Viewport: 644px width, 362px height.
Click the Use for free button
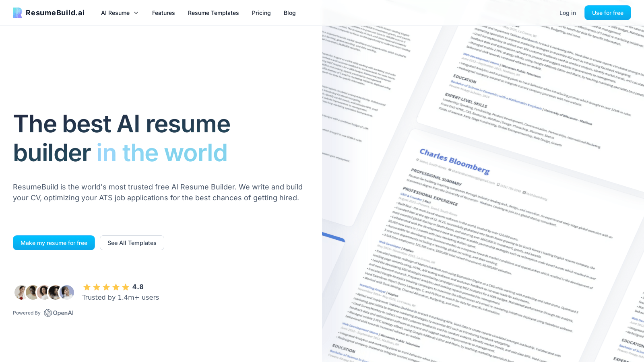coord(608,13)
